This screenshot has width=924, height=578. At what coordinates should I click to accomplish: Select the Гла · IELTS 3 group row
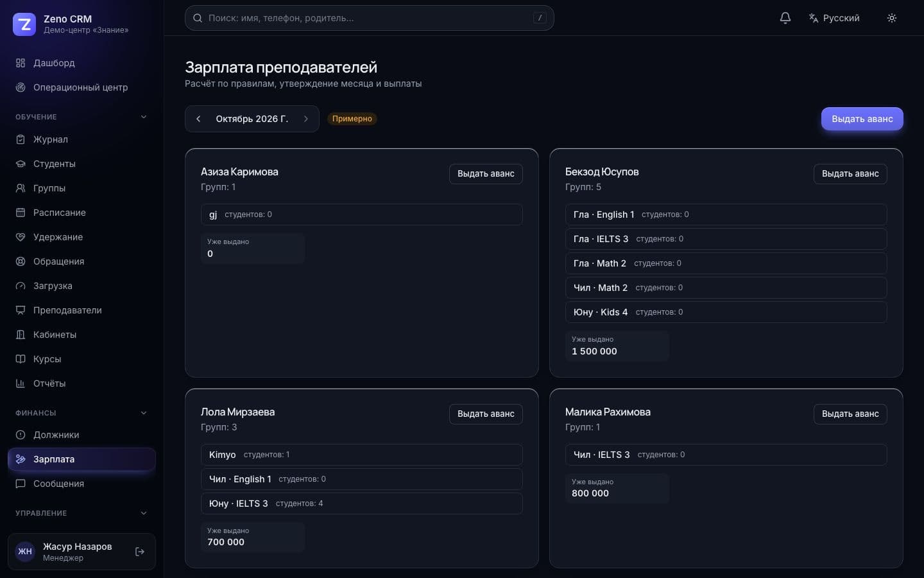click(726, 239)
